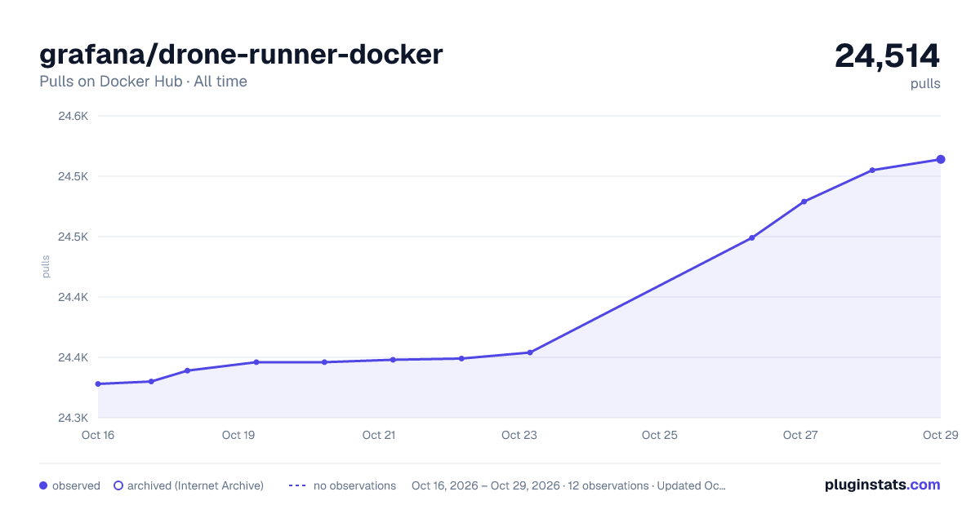Click the observed legend filled dot icon
The height and width of the screenshot is (514, 980).
(x=43, y=485)
